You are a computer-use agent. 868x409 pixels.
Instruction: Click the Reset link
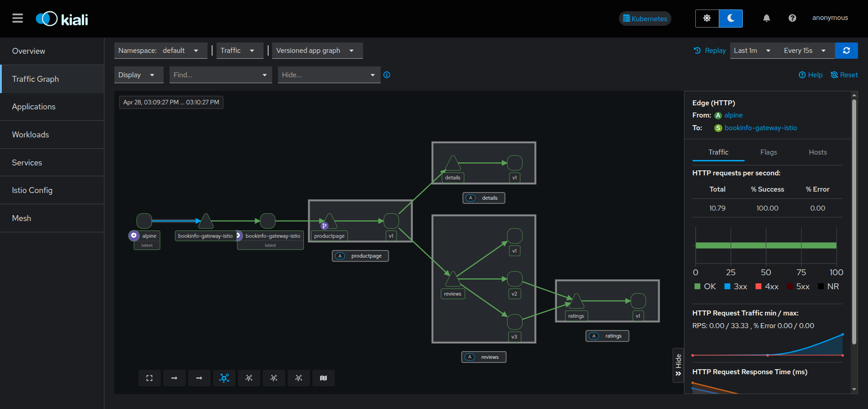click(x=844, y=75)
